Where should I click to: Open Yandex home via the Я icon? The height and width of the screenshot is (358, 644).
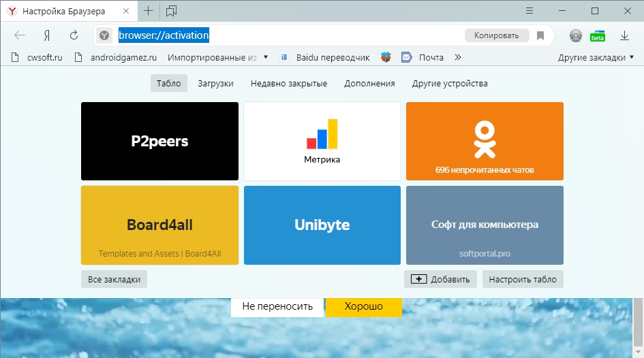47,35
